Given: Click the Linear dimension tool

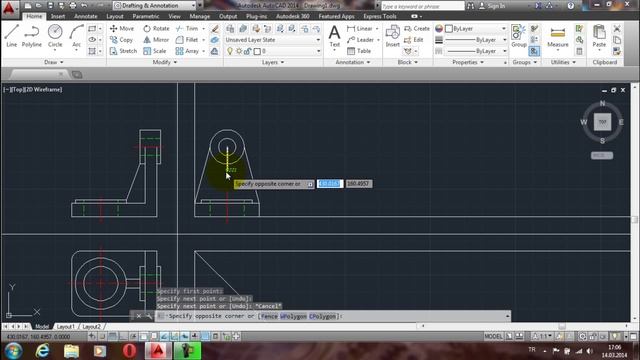Looking at the screenshot, I should pyautogui.click(x=360, y=29).
